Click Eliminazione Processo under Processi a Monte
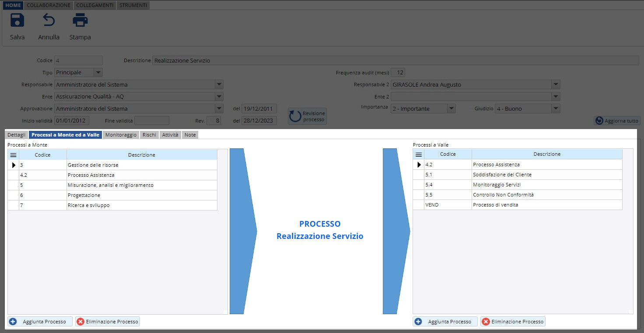This screenshot has height=333, width=644. (x=108, y=322)
